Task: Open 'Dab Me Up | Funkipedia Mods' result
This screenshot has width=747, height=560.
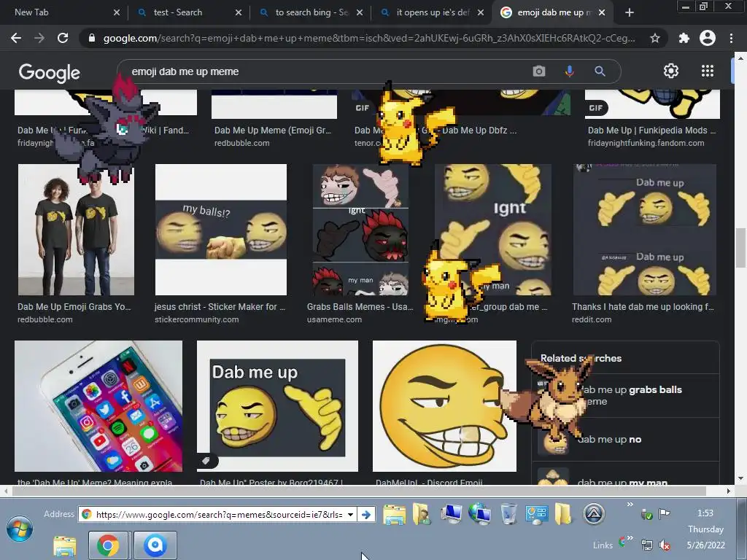Action: click(x=651, y=131)
